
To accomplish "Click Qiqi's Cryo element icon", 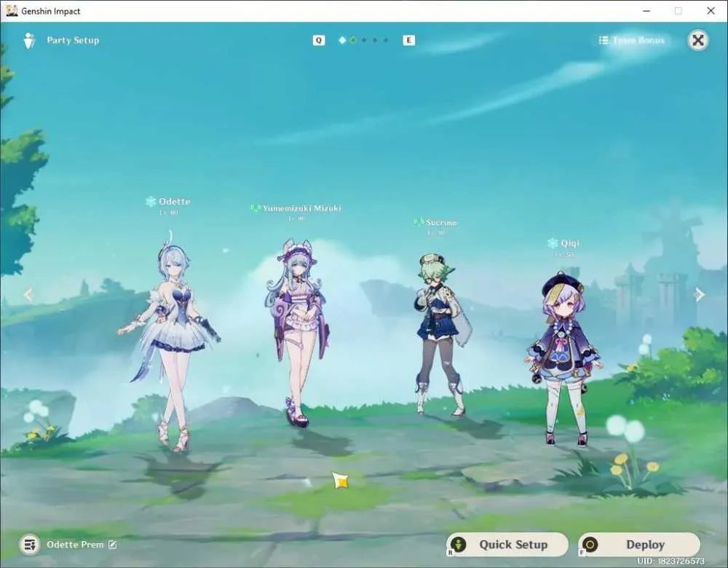I will (553, 243).
